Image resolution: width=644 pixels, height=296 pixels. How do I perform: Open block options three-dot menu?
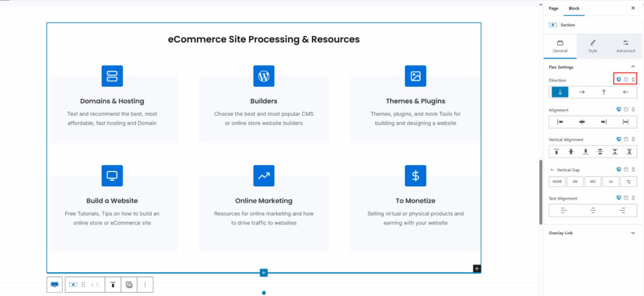pos(145,285)
